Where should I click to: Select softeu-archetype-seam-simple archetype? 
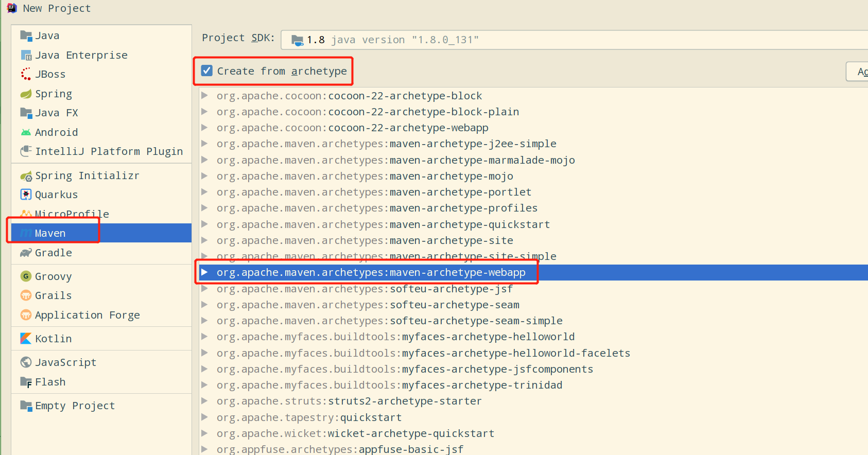point(533,321)
